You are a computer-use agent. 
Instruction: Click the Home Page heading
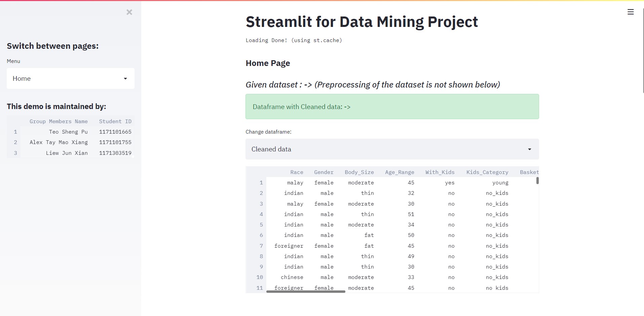coord(268,63)
